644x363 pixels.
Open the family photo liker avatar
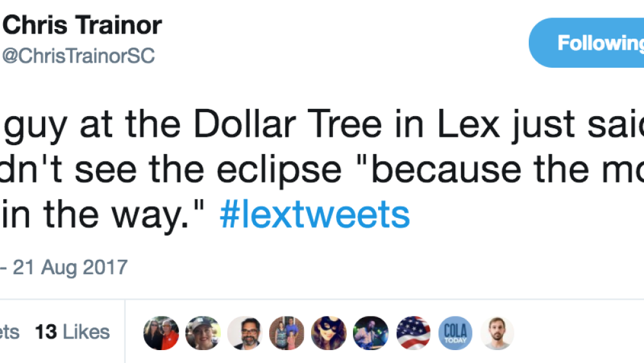[x=287, y=333]
